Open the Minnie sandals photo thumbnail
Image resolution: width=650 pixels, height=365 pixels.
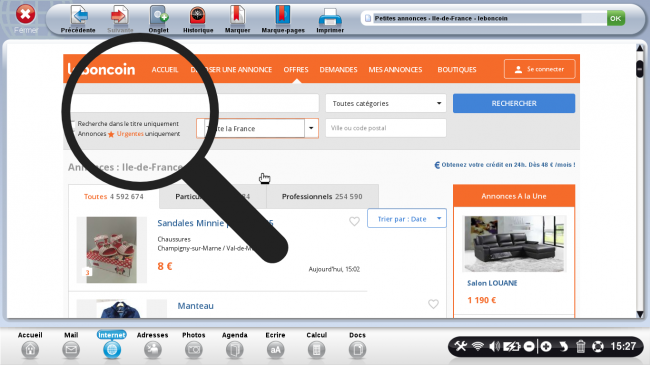[x=112, y=250]
